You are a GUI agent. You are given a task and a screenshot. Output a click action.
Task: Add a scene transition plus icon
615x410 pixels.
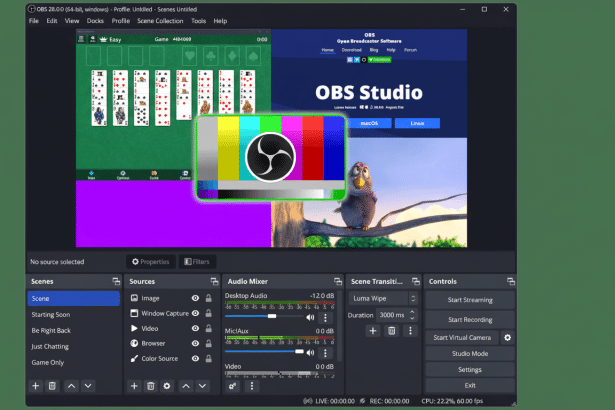click(373, 331)
